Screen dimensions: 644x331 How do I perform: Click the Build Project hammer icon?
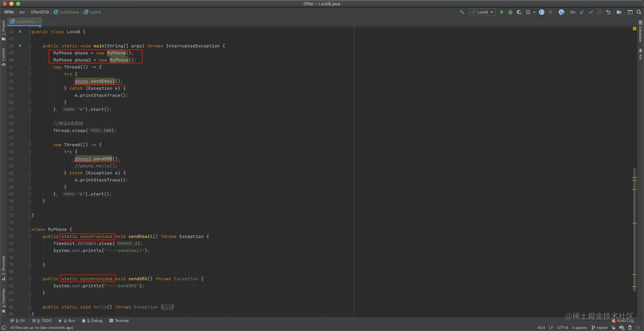pos(462,12)
